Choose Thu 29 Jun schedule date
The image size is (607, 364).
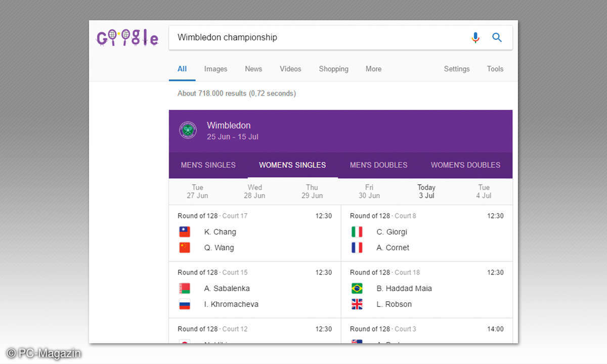click(x=312, y=192)
